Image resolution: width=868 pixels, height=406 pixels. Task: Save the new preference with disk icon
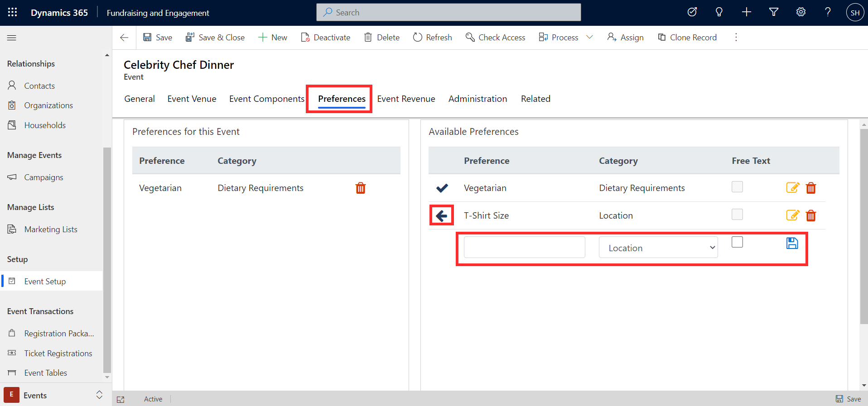792,243
